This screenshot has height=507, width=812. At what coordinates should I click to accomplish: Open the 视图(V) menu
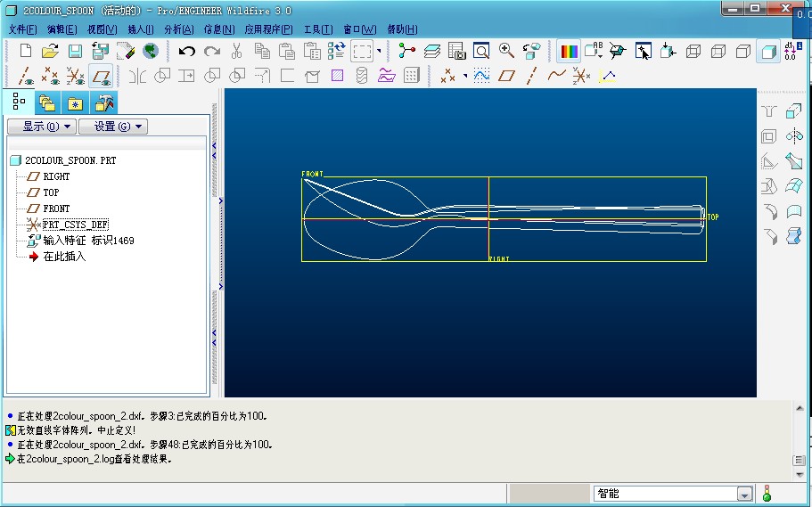tap(102, 29)
